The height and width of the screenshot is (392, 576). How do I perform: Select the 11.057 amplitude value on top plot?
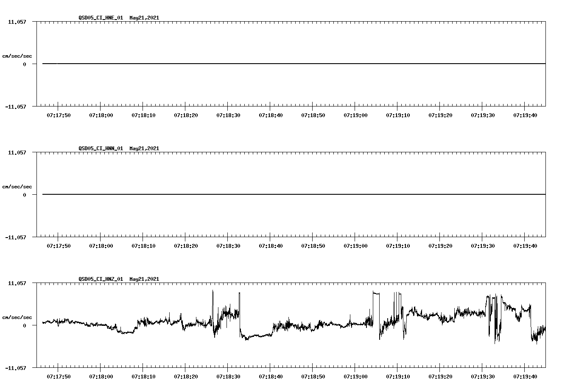pos(18,22)
